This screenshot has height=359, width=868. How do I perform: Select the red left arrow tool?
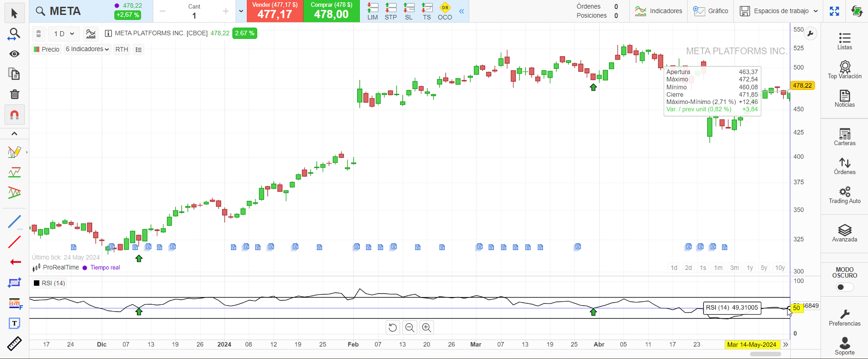tap(15, 262)
